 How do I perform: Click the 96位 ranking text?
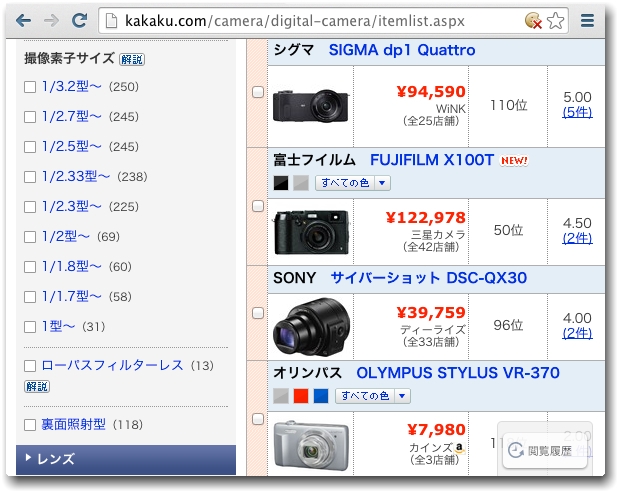(508, 325)
